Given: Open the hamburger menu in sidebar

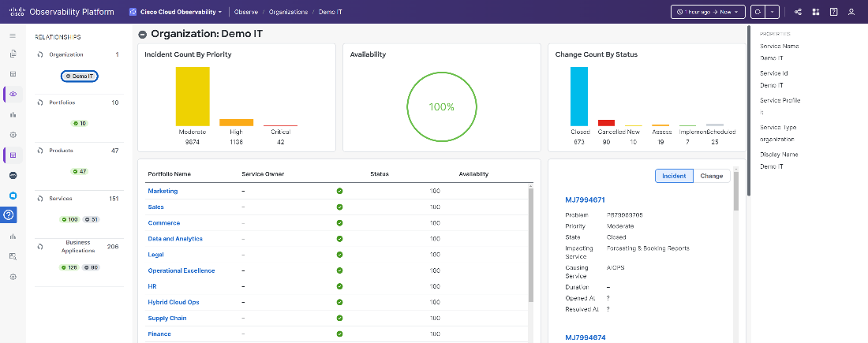Looking at the screenshot, I should tap(13, 36).
